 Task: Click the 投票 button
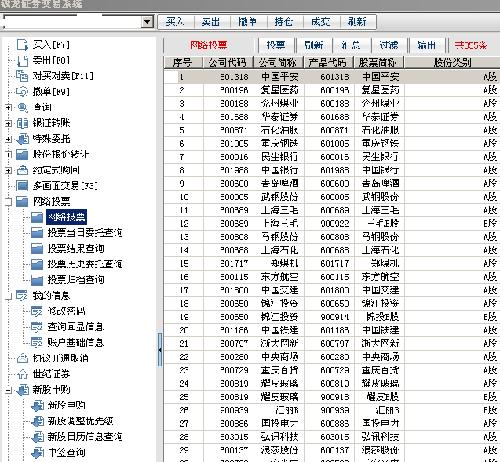[276, 45]
